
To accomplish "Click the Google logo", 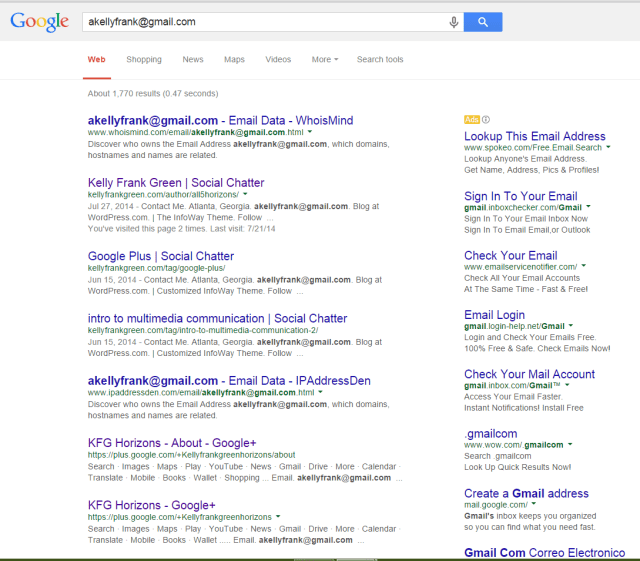I will (x=40, y=22).
